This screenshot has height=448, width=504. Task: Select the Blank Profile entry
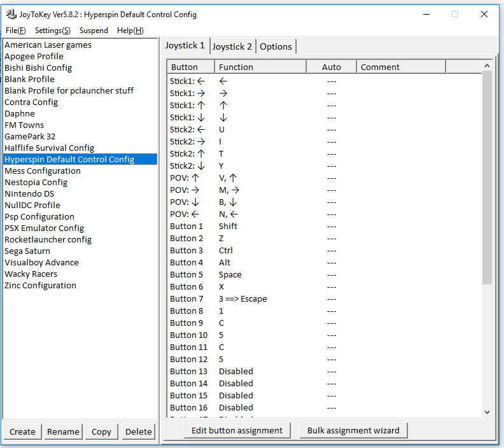click(x=80, y=80)
